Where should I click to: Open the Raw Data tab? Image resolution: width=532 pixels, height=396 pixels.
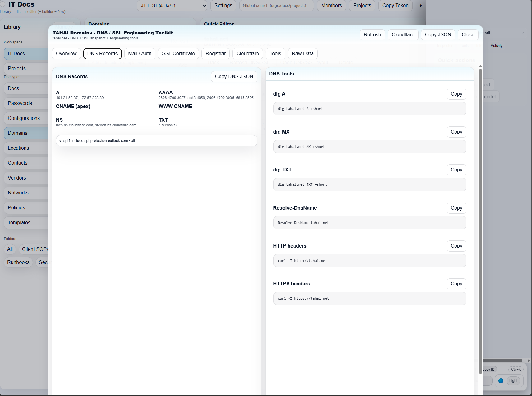[302, 53]
